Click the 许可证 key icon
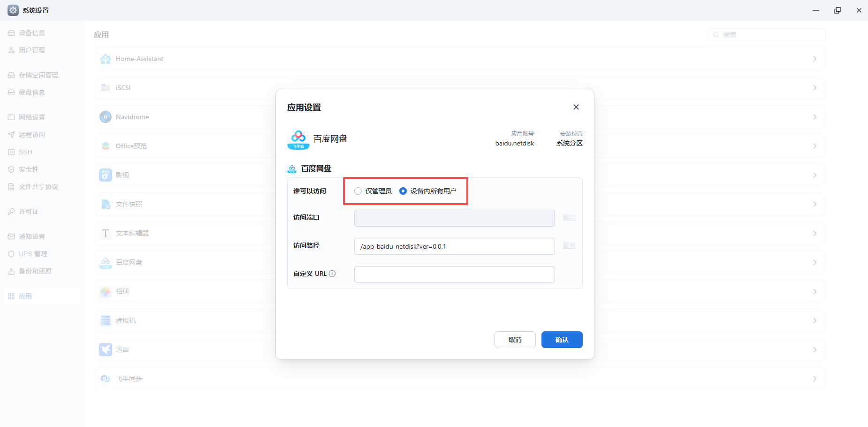The image size is (868, 427). coord(11,212)
